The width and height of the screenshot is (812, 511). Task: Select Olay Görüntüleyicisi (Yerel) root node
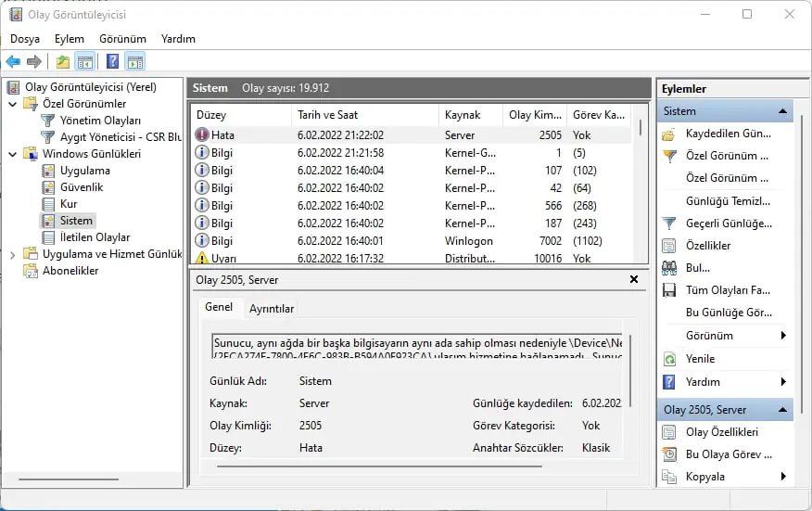click(91, 87)
